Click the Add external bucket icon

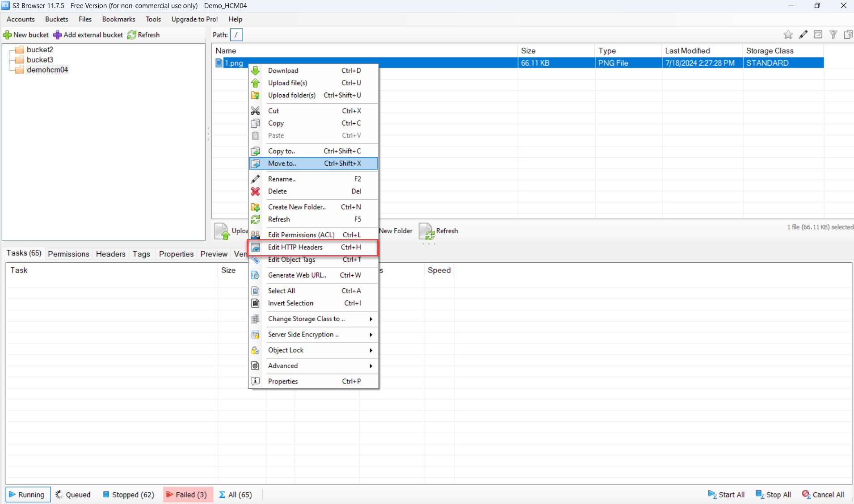58,35
